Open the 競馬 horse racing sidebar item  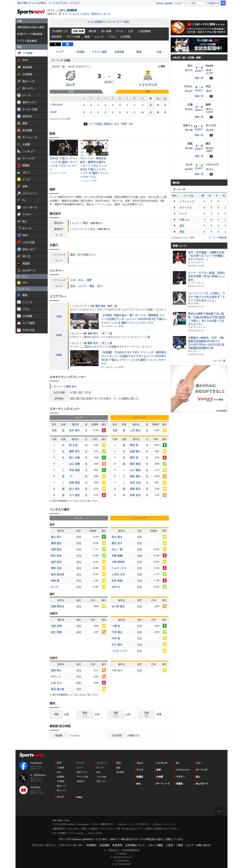(x=32, y=123)
